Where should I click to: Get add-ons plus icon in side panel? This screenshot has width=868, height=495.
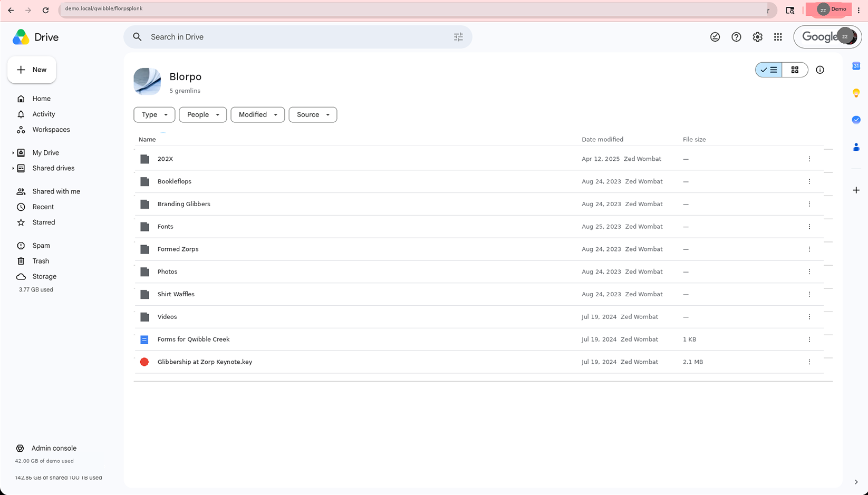(x=856, y=190)
